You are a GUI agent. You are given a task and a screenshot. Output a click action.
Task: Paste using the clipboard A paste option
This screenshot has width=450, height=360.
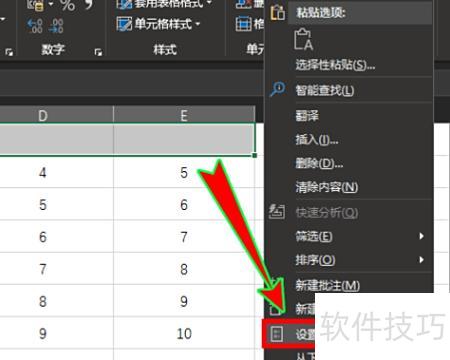(x=304, y=39)
